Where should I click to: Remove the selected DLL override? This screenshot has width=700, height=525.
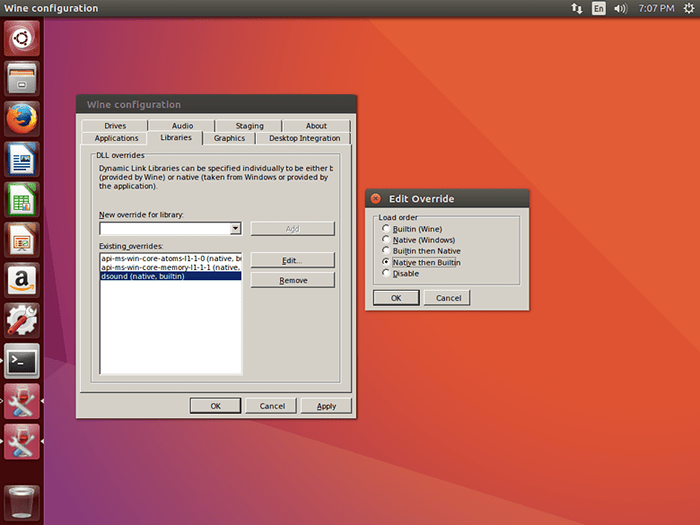[292, 280]
